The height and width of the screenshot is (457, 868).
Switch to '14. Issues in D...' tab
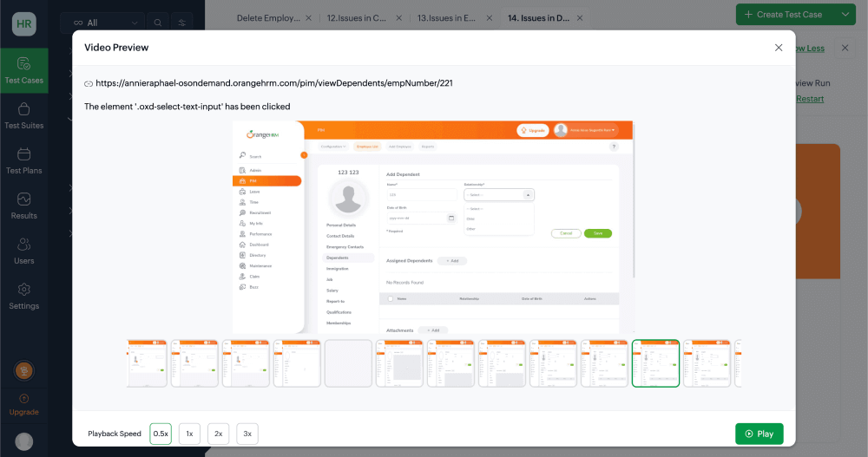pos(539,18)
